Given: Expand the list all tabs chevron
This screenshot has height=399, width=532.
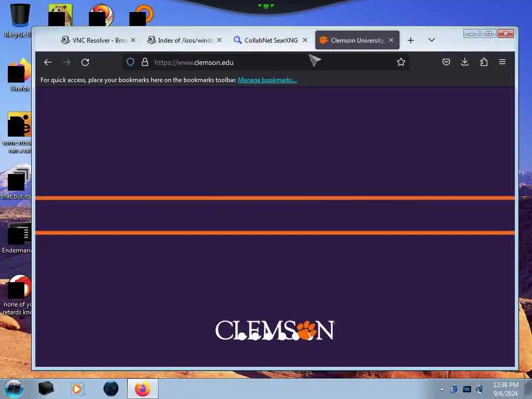Looking at the screenshot, I should coord(432,40).
